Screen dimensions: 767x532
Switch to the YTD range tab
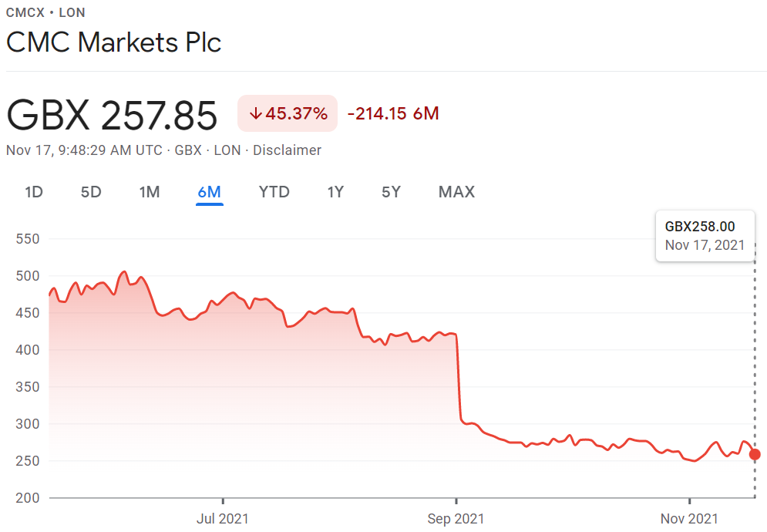(x=274, y=192)
